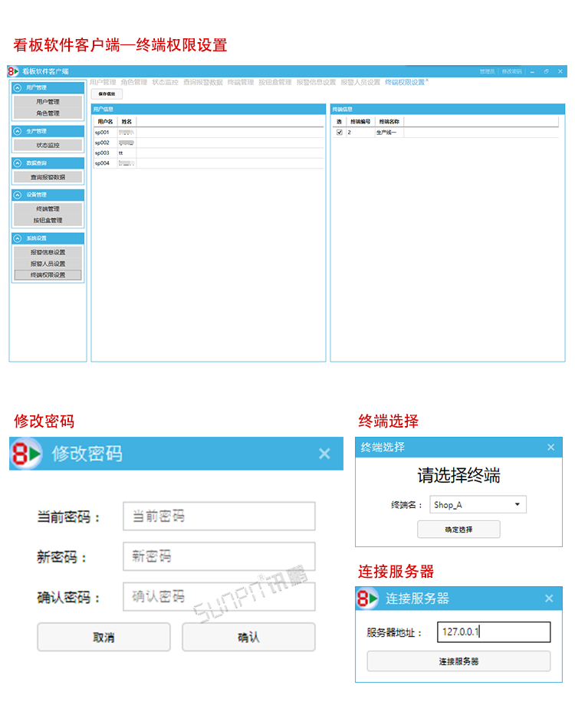Close the 修改密码 dialog
The image size is (575, 728).
tap(324, 454)
